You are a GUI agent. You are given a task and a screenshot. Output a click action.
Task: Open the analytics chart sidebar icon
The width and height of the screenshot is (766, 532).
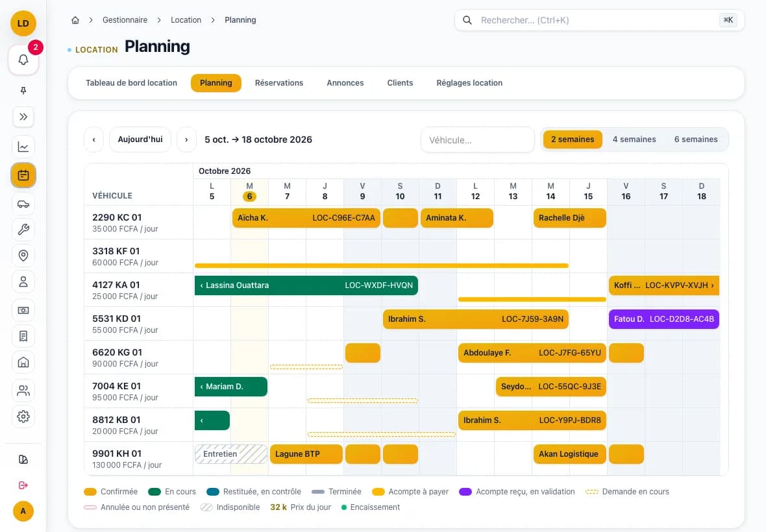(23, 147)
